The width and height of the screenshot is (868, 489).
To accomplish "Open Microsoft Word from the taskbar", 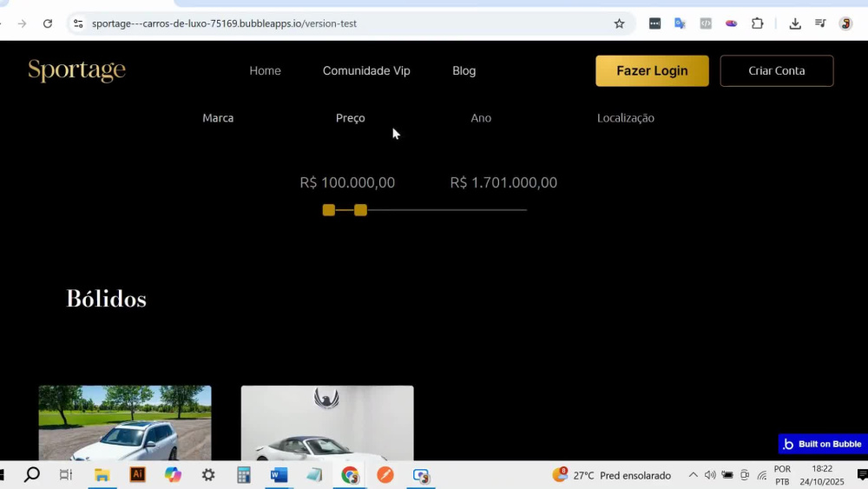I will 279,474.
